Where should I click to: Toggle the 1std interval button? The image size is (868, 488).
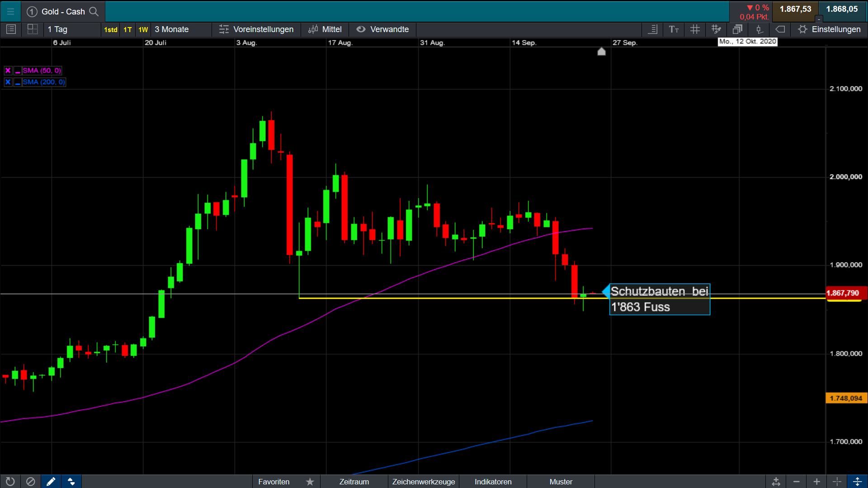click(110, 29)
